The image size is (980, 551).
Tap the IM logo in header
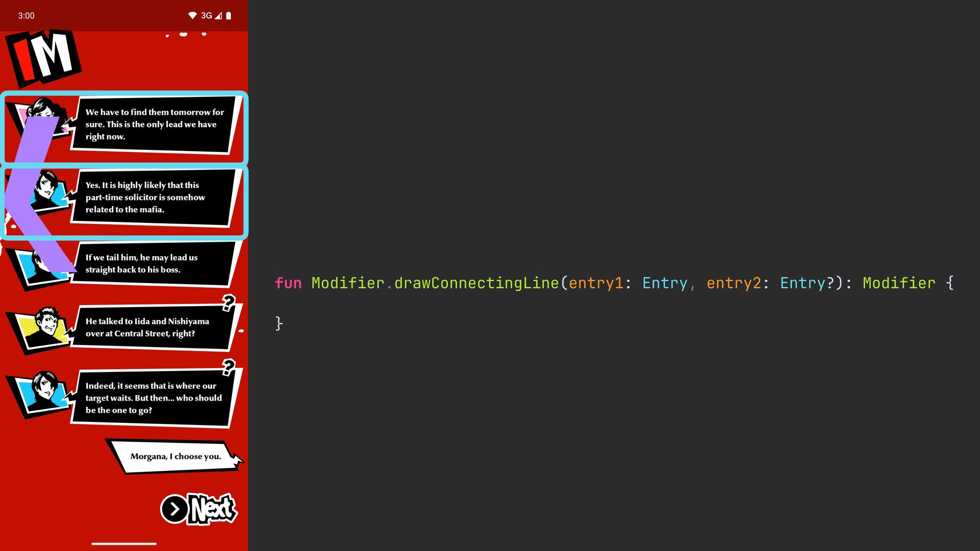43,58
